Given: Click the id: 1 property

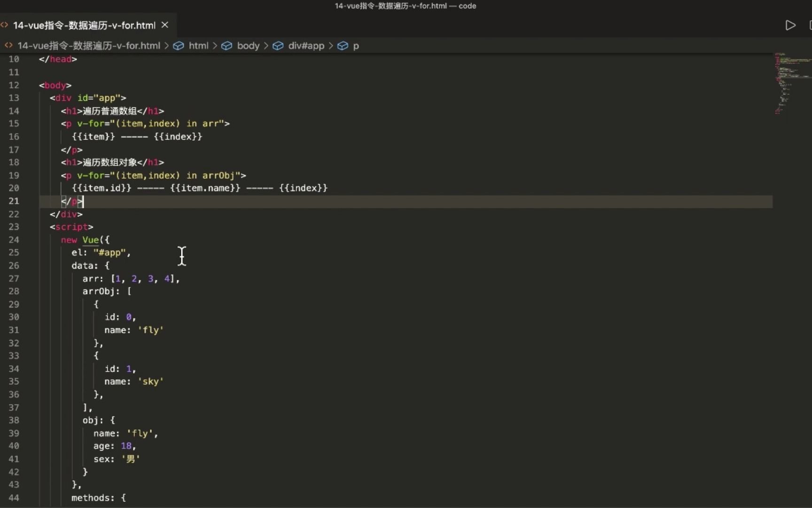Looking at the screenshot, I should pyautogui.click(x=120, y=369).
